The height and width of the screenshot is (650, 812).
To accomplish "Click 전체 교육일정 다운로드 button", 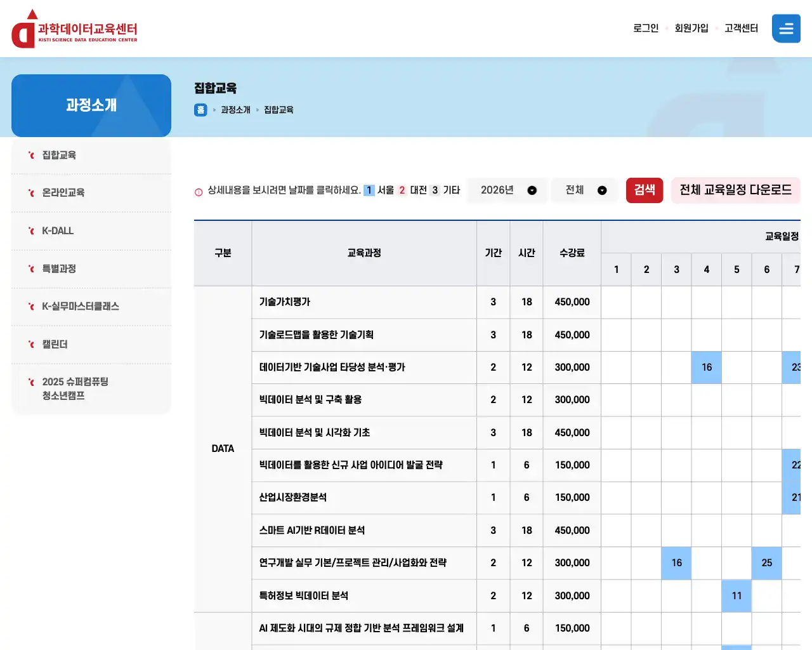I will click(736, 190).
